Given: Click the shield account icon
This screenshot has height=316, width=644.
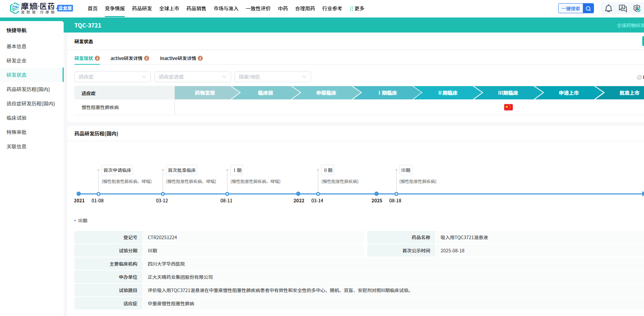Looking at the screenshot, I should click(x=637, y=9).
